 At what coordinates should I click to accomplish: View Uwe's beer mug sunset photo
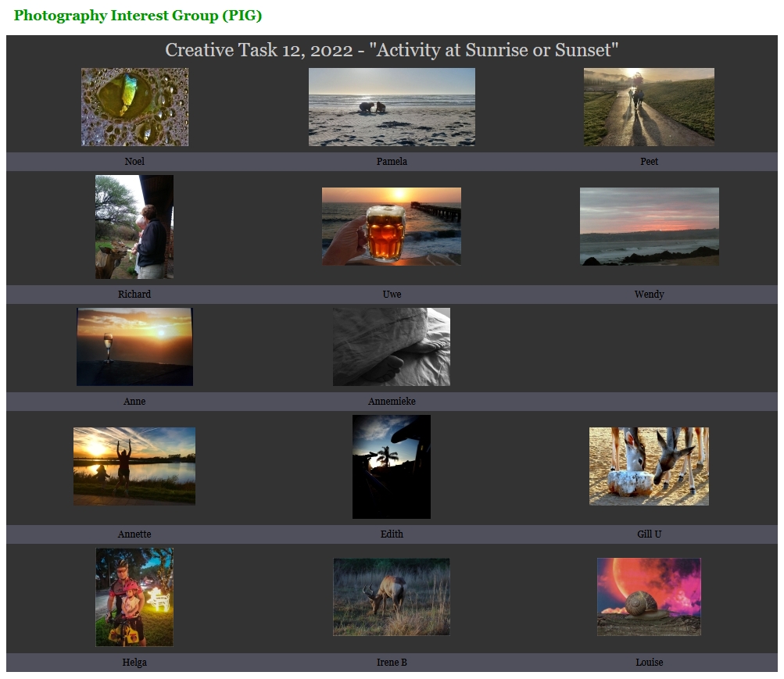(x=392, y=227)
